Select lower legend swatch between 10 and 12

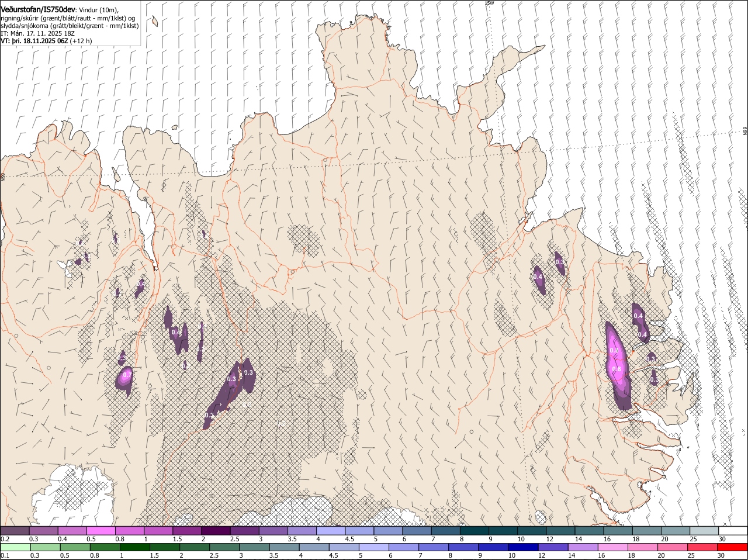(524, 547)
